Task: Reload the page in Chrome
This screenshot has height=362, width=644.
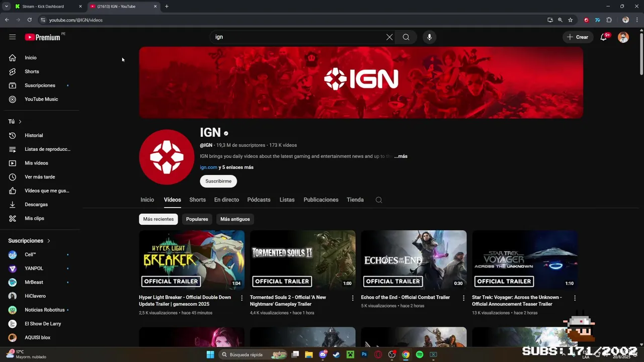Action: [x=30, y=20]
